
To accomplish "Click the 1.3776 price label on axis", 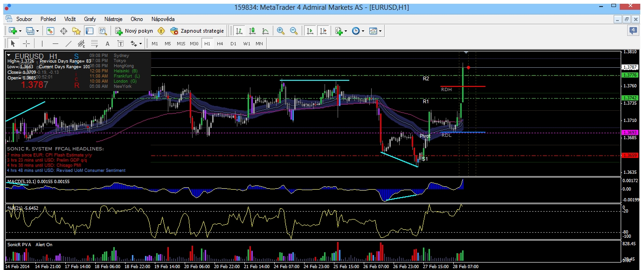I will [x=630, y=75].
